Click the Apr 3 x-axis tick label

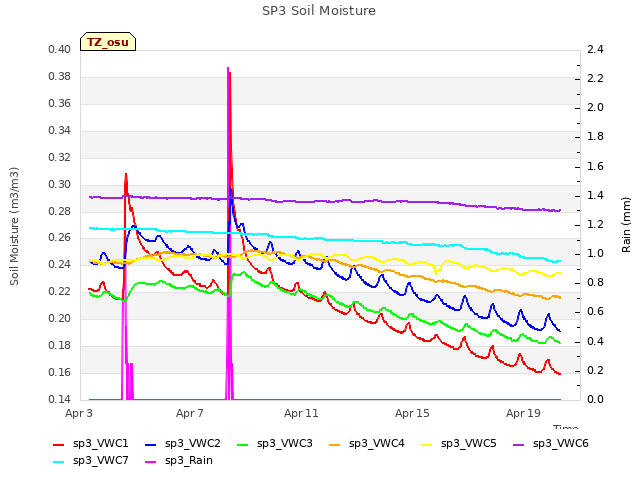click(79, 413)
